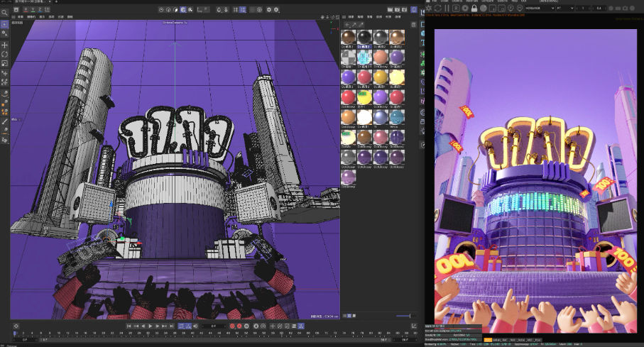Select the Rotate tool in left toolbar

click(4, 54)
